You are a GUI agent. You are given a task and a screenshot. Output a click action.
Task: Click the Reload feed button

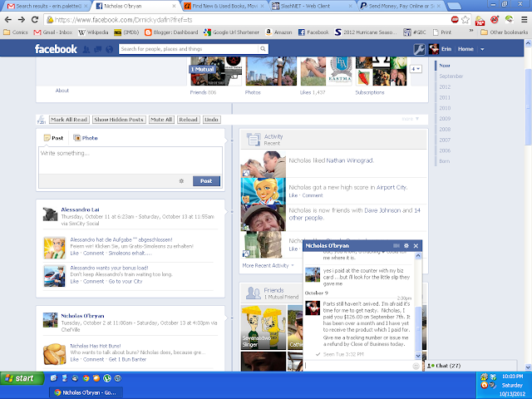click(189, 120)
